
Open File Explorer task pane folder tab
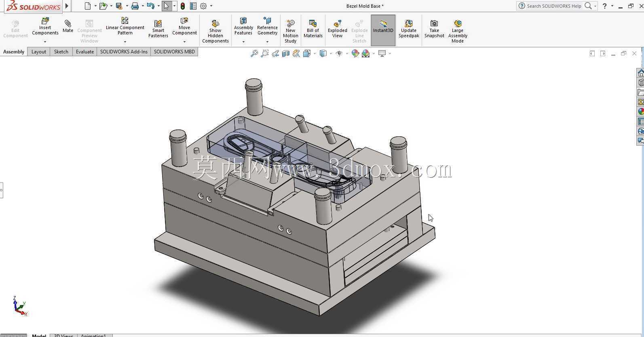pyautogui.click(x=641, y=92)
